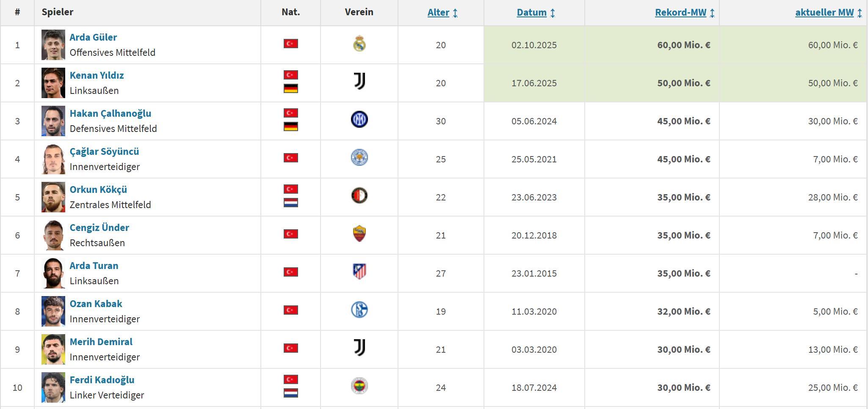The image size is (868, 409).
Task: Open Arda Güler's player profile link
Action: click(x=93, y=37)
